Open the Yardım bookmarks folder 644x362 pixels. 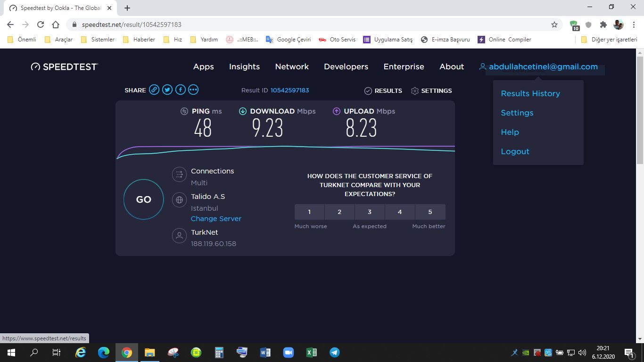click(x=204, y=40)
